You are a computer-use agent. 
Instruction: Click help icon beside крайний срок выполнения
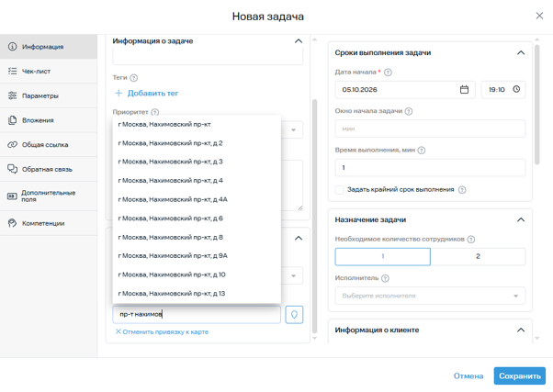pyautogui.click(x=462, y=190)
